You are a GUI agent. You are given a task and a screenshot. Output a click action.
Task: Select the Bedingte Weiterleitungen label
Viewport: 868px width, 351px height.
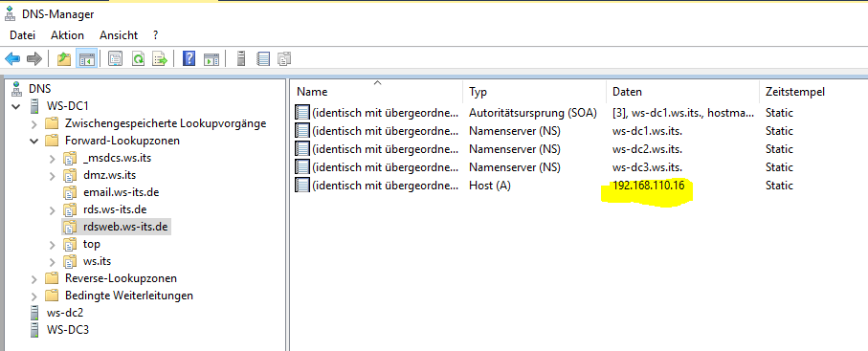(x=129, y=296)
